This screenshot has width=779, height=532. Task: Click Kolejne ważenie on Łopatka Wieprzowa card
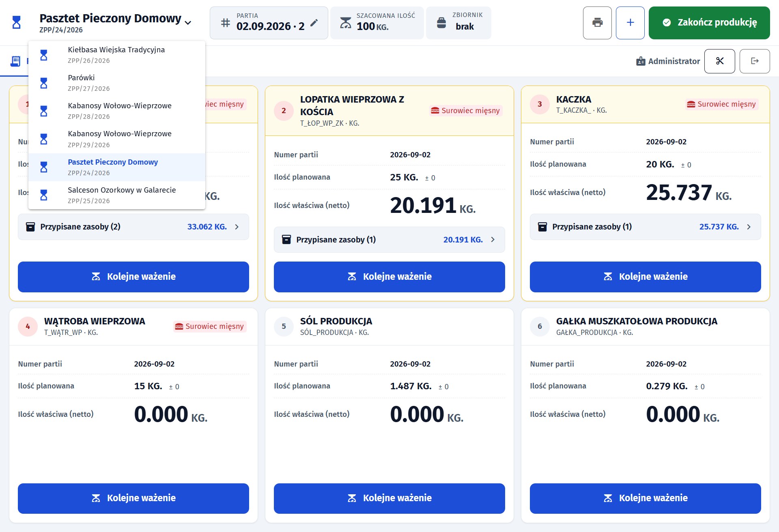tap(389, 277)
